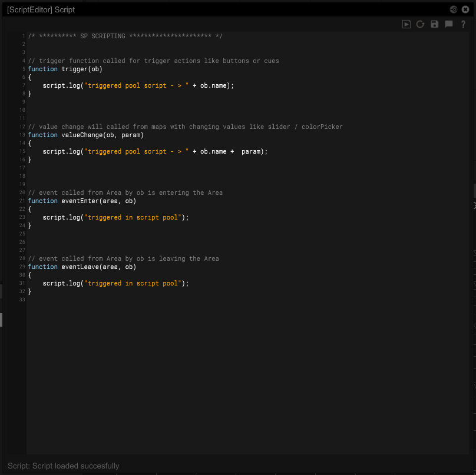Click the speech bubble comment icon
476x475 pixels.
(449, 24)
